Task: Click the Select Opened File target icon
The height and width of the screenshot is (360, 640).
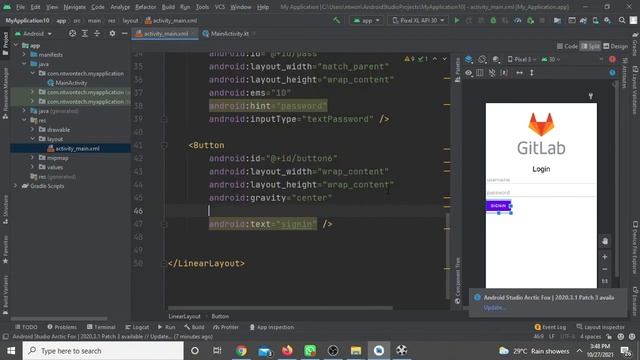Action: [72, 33]
